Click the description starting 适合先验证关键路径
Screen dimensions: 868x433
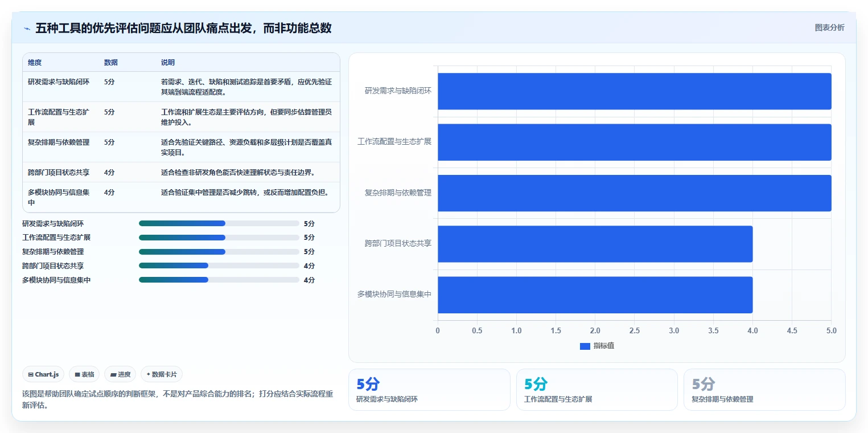tap(246, 147)
